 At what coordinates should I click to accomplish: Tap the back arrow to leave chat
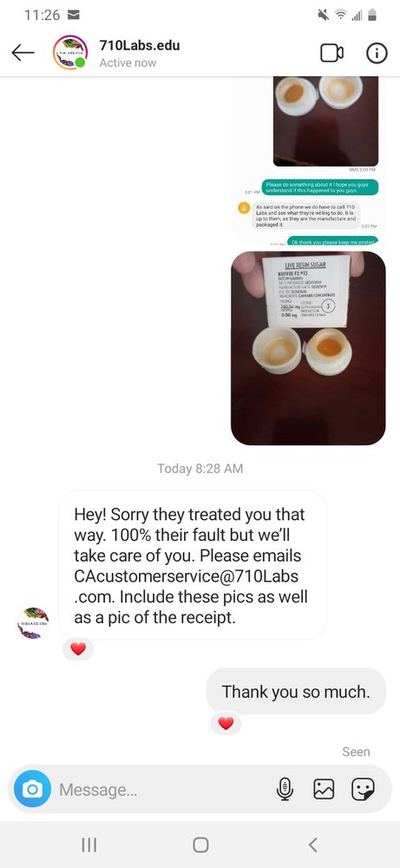[23, 53]
